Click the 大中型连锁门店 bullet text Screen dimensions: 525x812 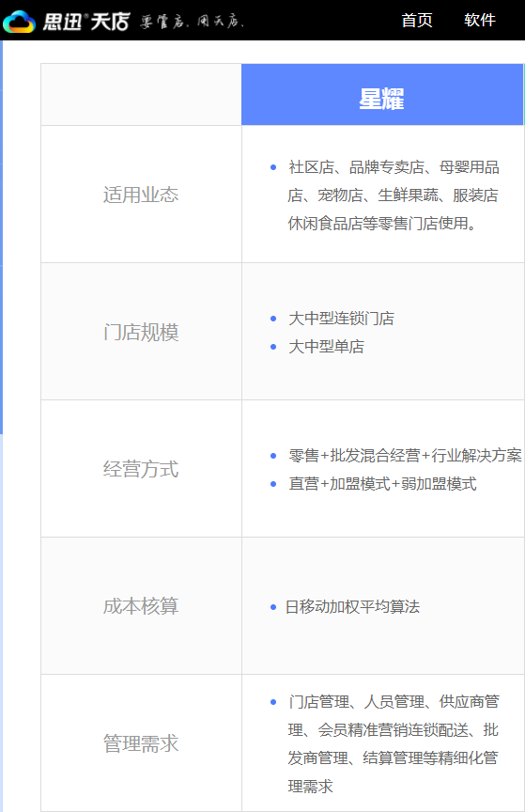(341, 319)
